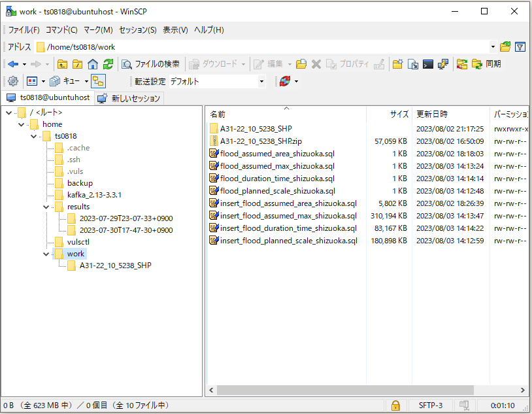Open the filter icon next to address bar

(x=521, y=47)
